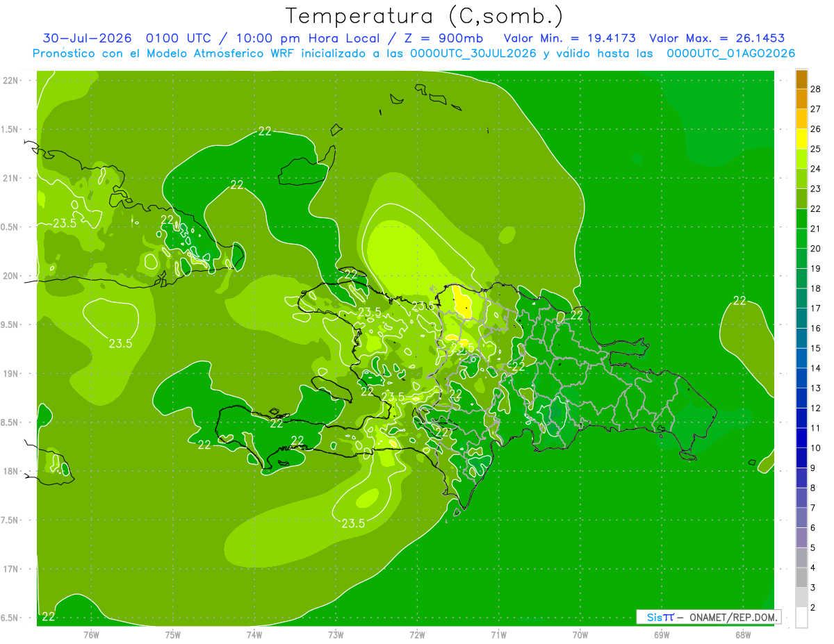Click the bright yellow legend swatch near 25

(801, 139)
